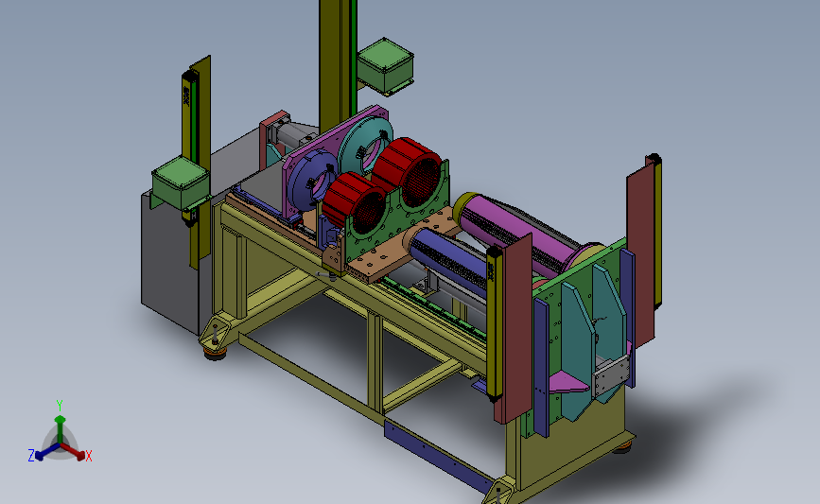Select the smaller red cylindrical housing

click(x=355, y=203)
